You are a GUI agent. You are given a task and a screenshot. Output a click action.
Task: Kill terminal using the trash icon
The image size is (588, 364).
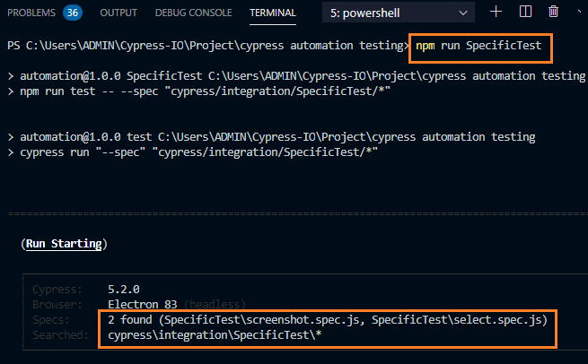pyautogui.click(x=553, y=12)
